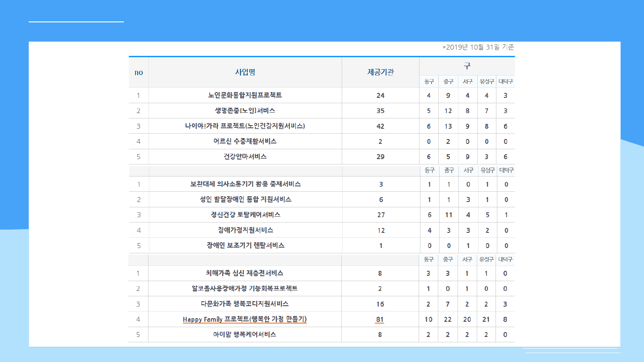This screenshot has width=644, height=362.
Task: Select the 생명존중[노인]서비스 entry
Action: tap(245, 110)
